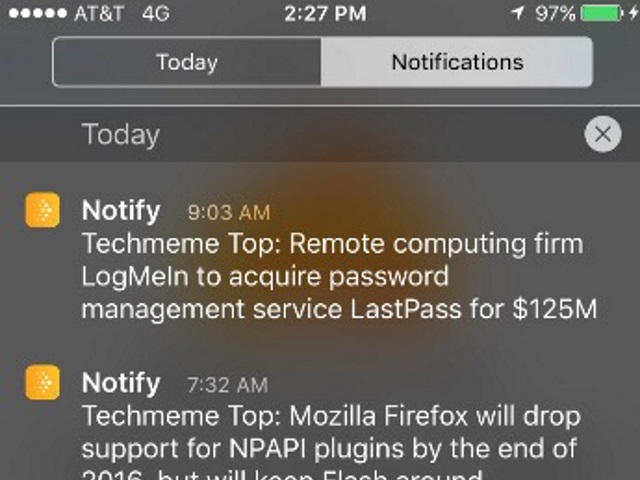
Task: Tap the Notify app icon at 7:32 AM
Action: 42,382
